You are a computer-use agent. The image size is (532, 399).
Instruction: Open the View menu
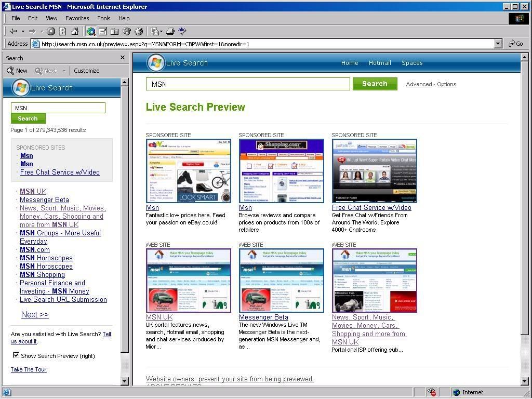[51, 18]
